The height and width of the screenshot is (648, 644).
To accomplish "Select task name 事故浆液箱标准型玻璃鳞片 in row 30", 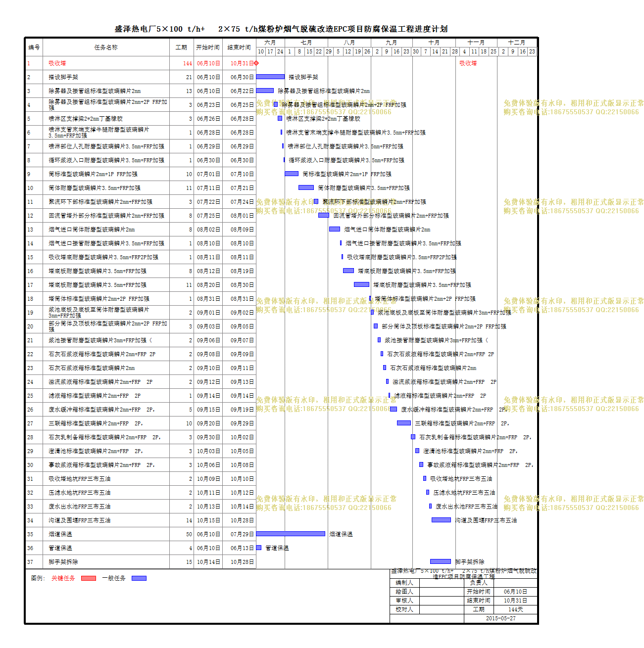I will [101, 465].
